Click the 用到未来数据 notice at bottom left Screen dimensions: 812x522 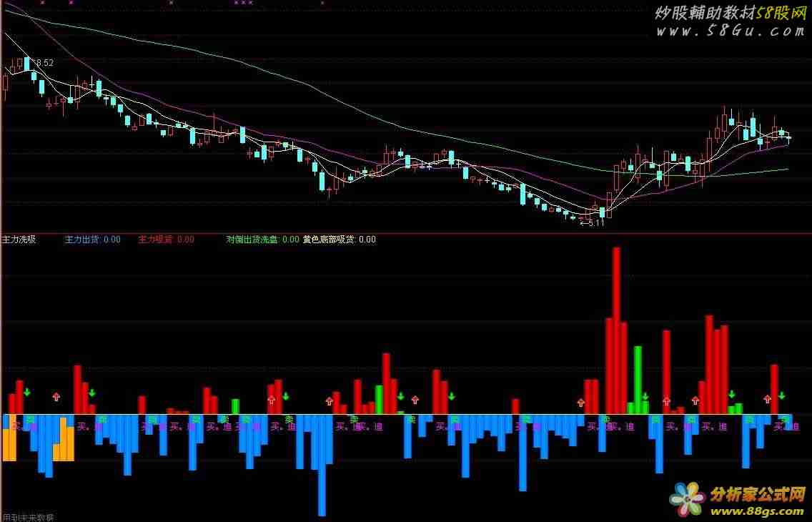(27, 517)
